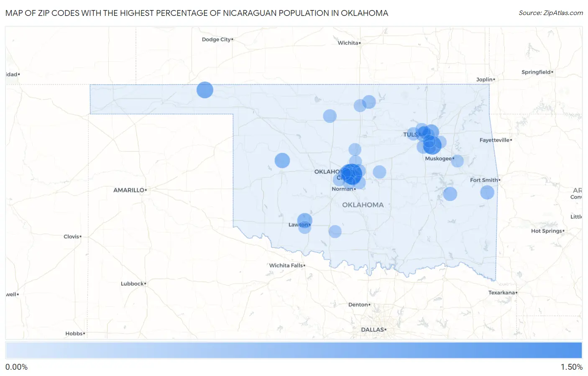The height and width of the screenshot is (376, 588).
Task: Click the Fort Smith label
Action: click(x=484, y=180)
